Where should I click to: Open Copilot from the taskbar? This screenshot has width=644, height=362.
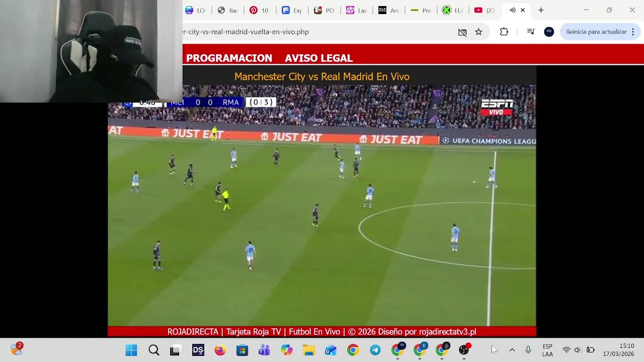[x=286, y=350]
